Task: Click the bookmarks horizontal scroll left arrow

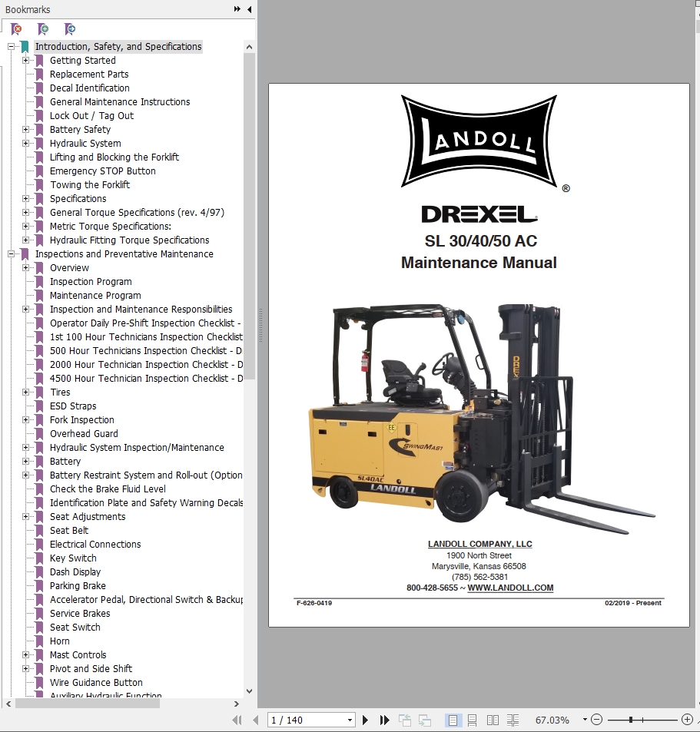Action: 8,704
